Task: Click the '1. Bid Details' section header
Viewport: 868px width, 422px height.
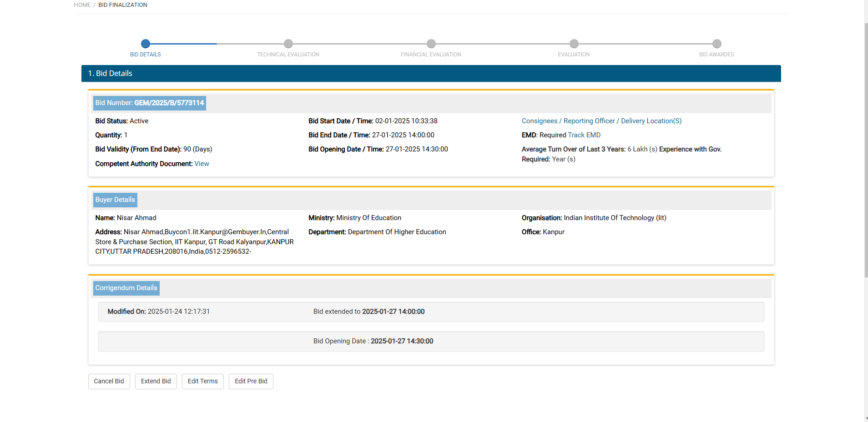Action: tap(431, 74)
